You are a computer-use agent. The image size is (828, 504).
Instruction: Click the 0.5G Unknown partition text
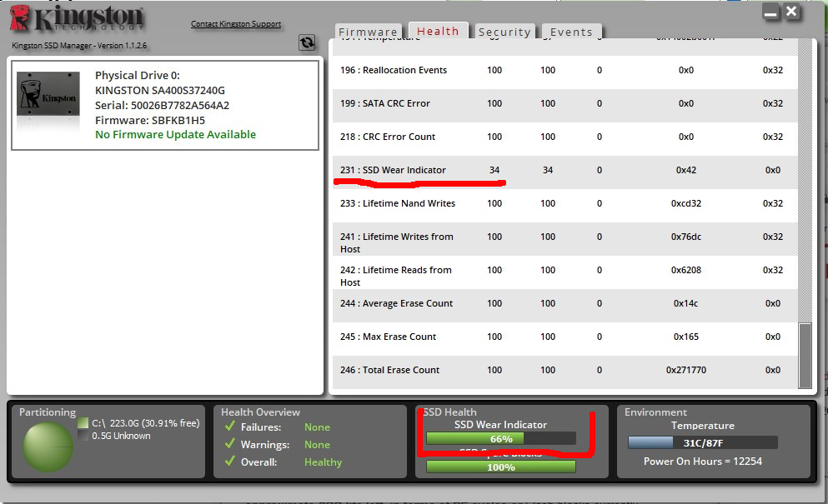[x=121, y=436]
